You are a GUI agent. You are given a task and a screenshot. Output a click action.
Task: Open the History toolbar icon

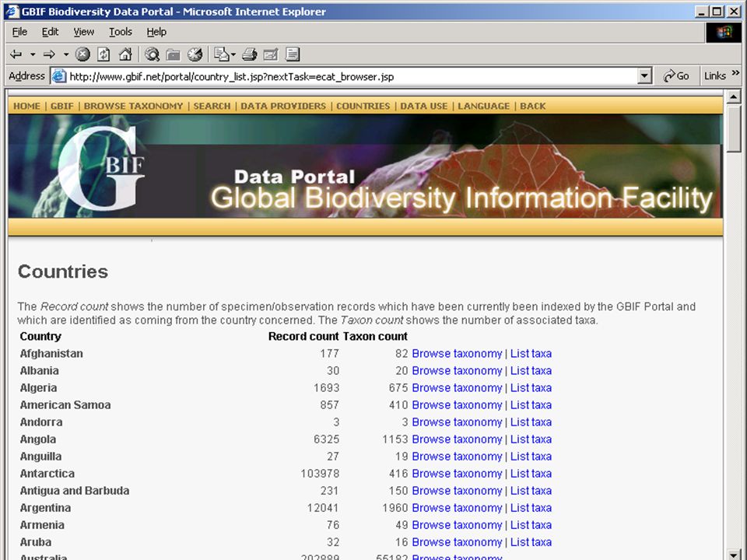[x=195, y=54]
